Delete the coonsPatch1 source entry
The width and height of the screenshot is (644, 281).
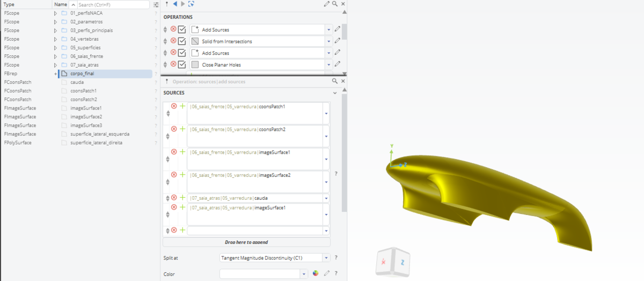tap(174, 106)
